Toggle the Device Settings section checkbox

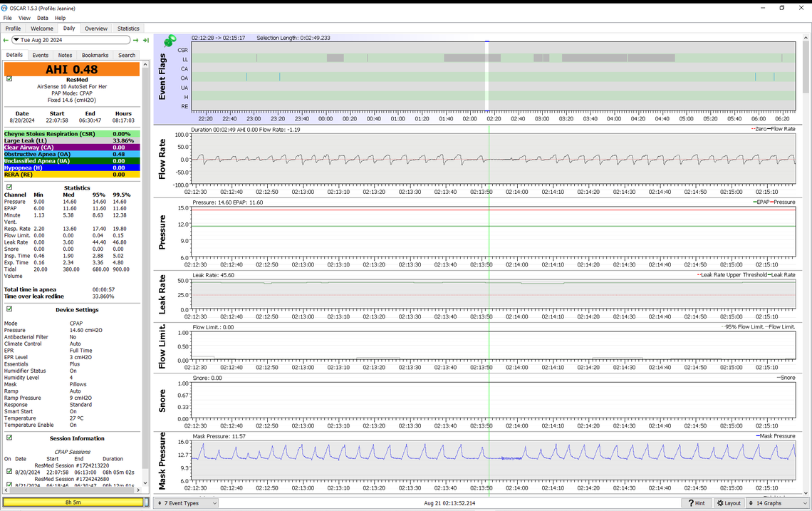(9, 309)
